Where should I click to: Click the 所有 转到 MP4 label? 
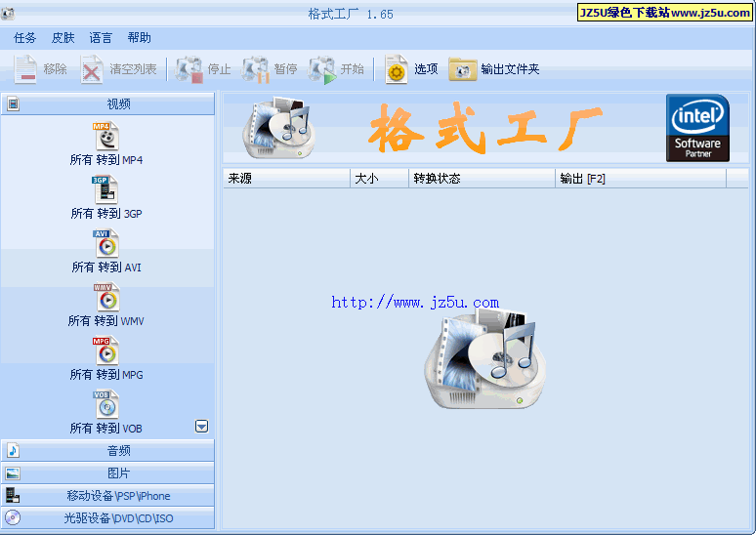point(106,160)
